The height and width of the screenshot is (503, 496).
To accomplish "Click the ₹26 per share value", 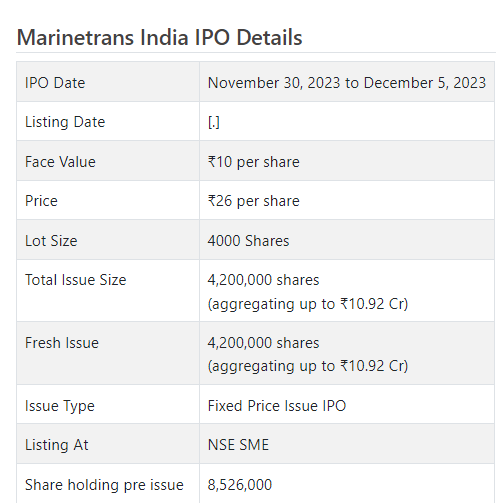I will (253, 201).
